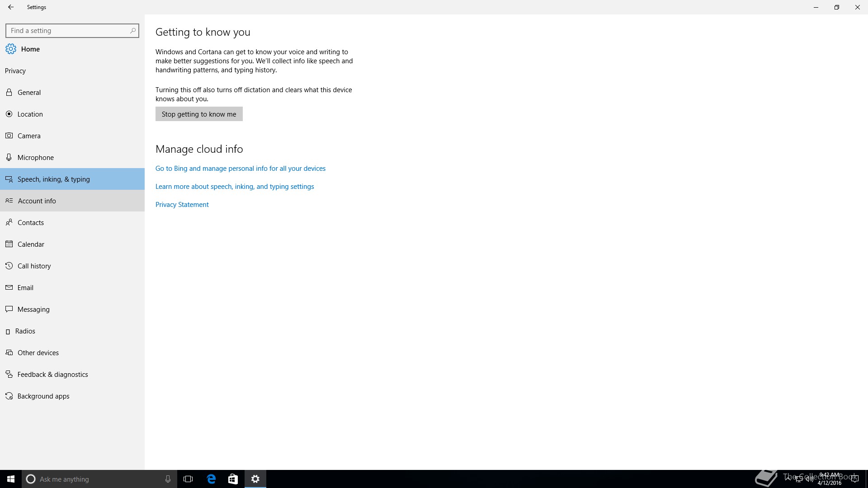Open Feedback & diagnostics via its icon

coord(9,374)
